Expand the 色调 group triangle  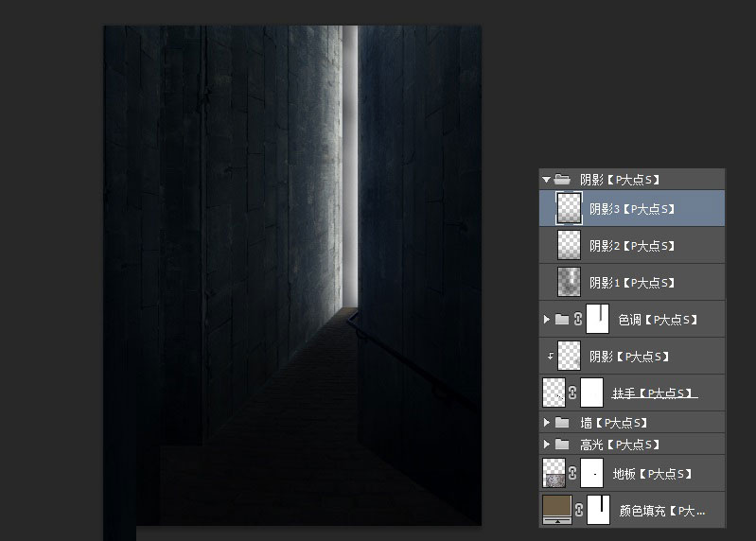click(x=546, y=319)
